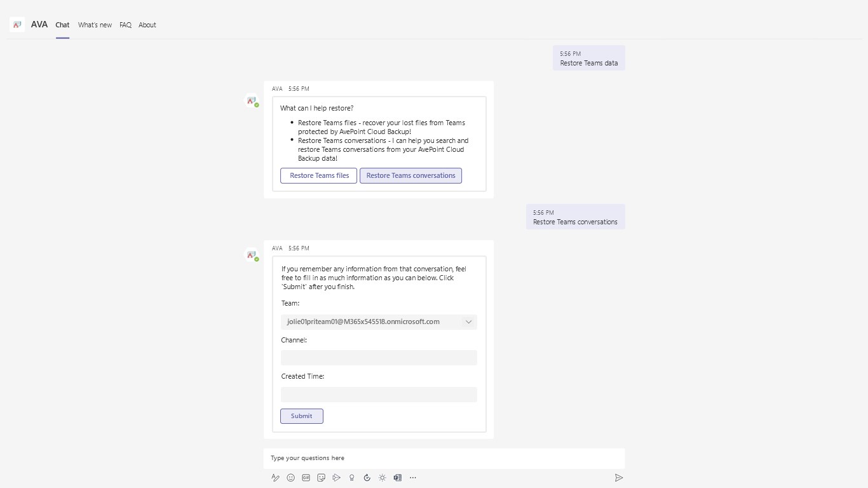868x488 pixels.
Task: Click AVA avatar beside first bot message
Action: point(252,101)
